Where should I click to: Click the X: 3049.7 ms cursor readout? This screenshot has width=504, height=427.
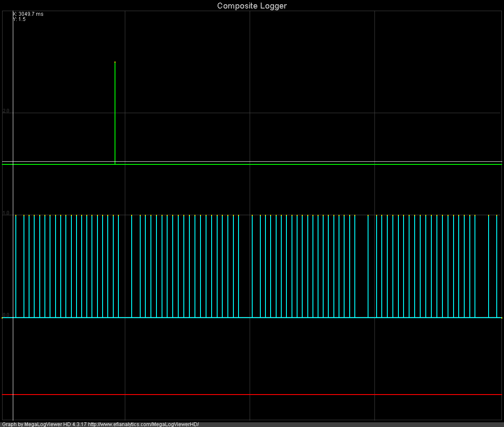[x=28, y=14]
